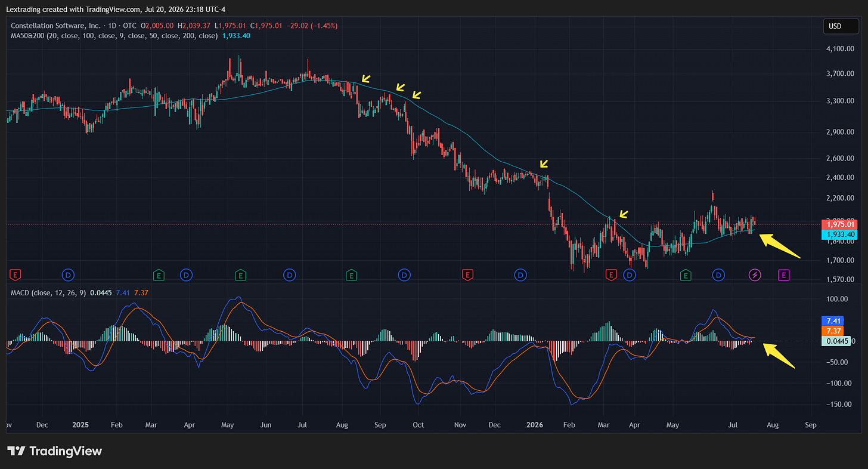Image resolution: width=868 pixels, height=469 pixels.
Task: Click the 3,700.00 price axis label
Action: [x=841, y=74]
